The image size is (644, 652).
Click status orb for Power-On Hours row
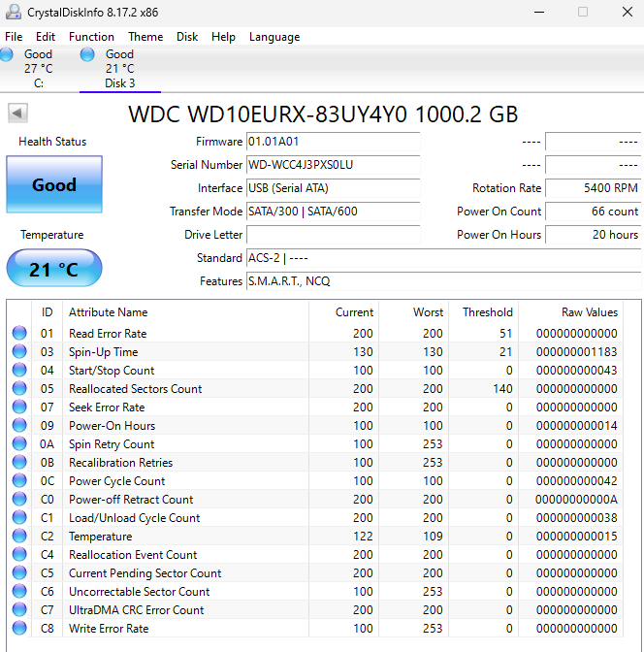coord(19,425)
